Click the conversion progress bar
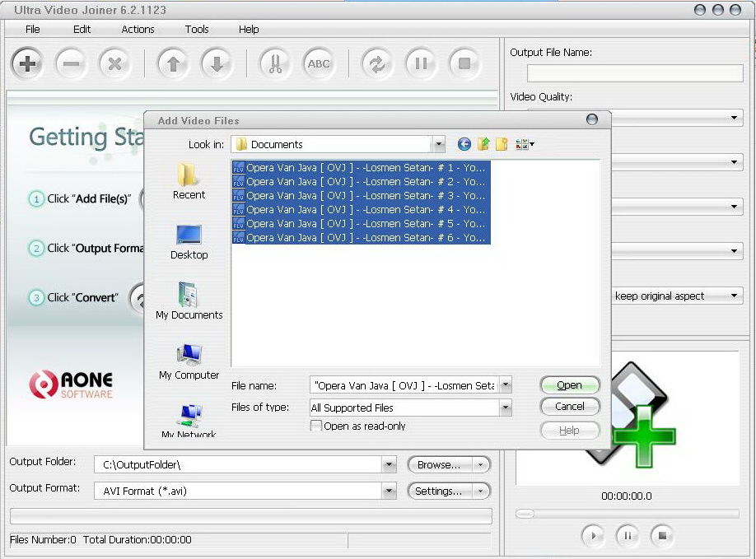756x559 pixels. coord(250,515)
